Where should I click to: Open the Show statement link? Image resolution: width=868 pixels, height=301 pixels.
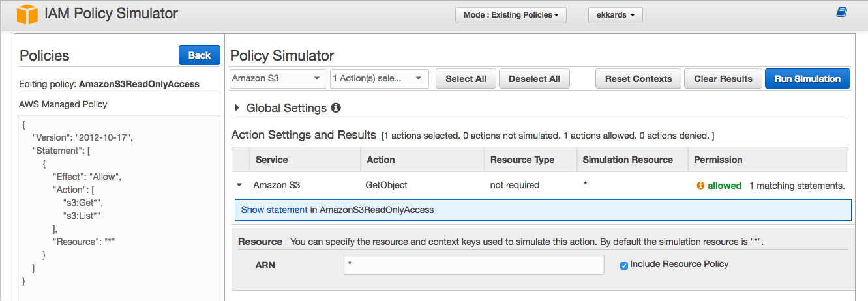(274, 210)
